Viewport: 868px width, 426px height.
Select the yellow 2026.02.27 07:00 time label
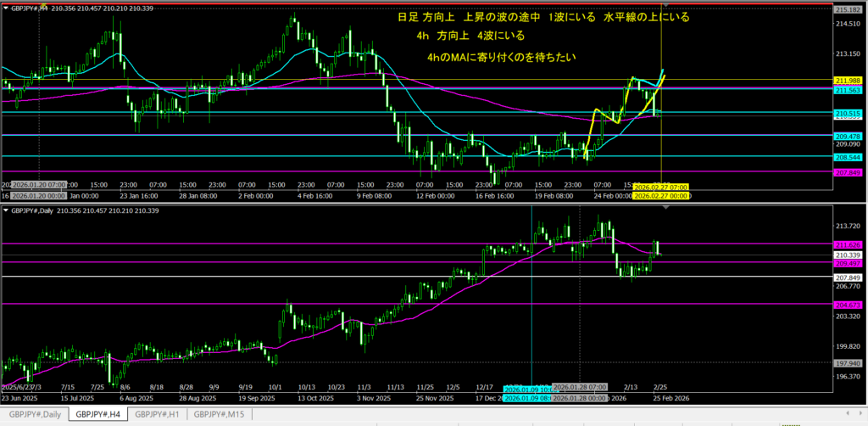click(x=660, y=188)
